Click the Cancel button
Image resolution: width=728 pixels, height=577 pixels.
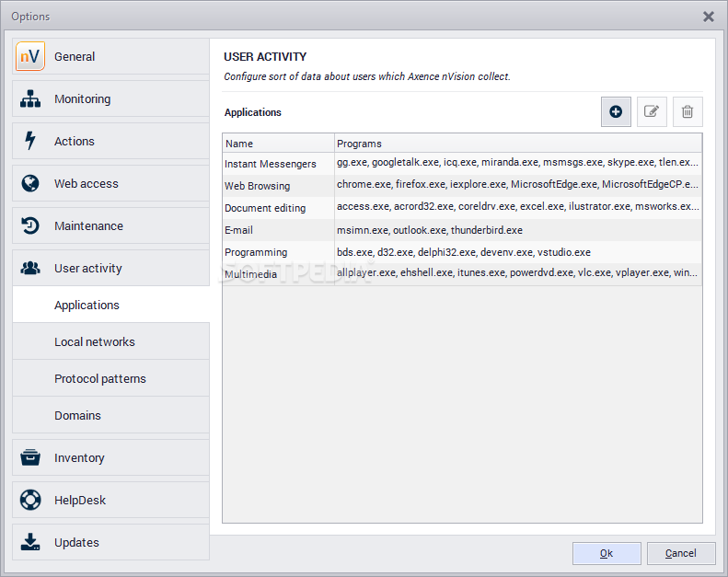point(681,553)
